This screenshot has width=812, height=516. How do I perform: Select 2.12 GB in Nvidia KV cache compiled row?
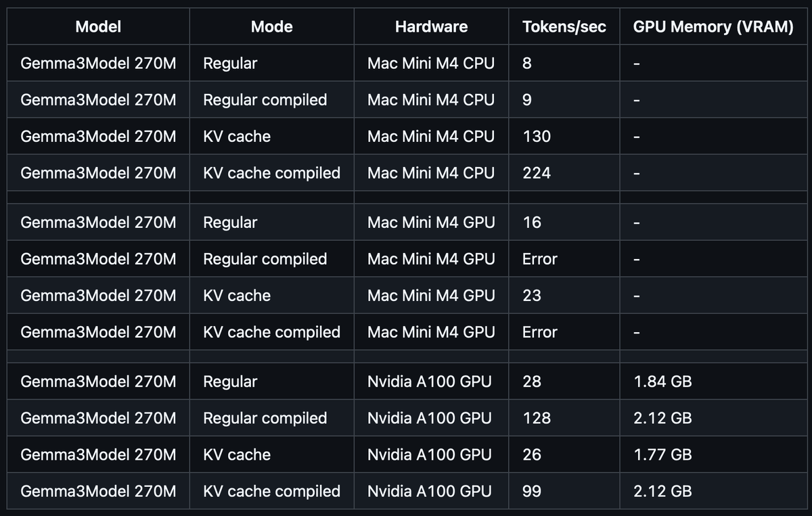[x=662, y=492]
